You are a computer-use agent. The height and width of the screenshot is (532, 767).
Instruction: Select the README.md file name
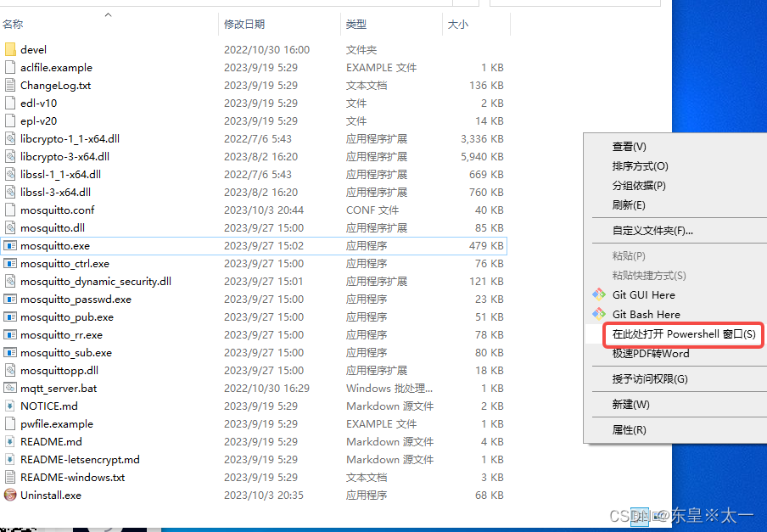tap(52, 441)
